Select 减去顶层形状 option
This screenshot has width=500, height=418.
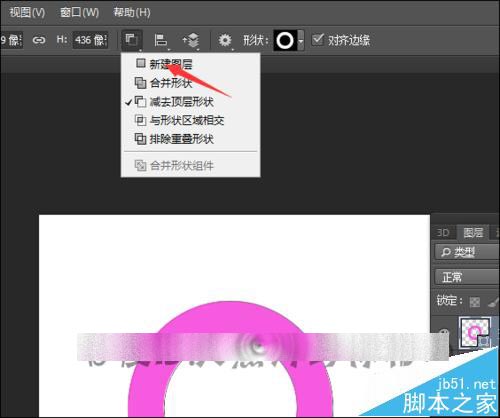190,102
